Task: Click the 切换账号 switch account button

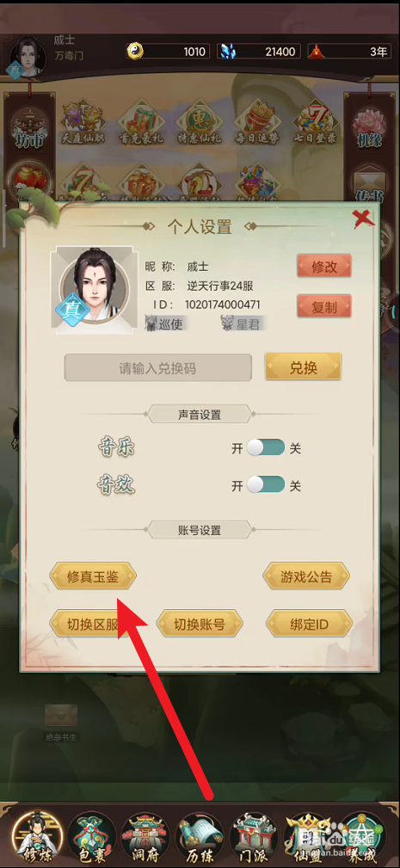Action: 200,625
